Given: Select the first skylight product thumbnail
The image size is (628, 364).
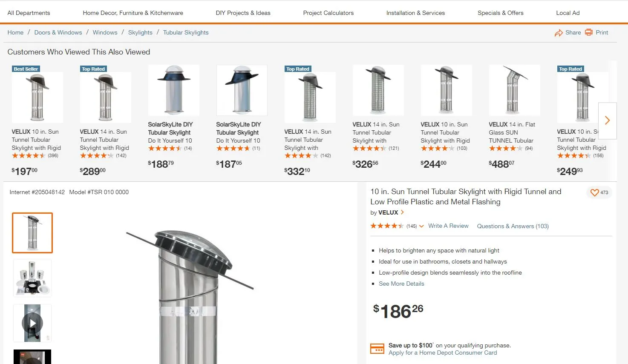Looking at the screenshot, I should (x=32, y=233).
